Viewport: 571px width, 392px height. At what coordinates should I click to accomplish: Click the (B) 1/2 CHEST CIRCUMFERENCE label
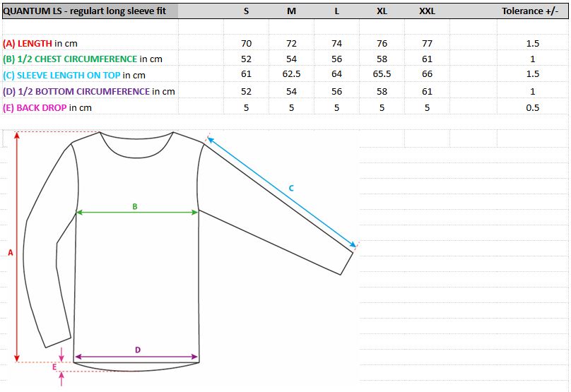pyautogui.click(x=83, y=59)
